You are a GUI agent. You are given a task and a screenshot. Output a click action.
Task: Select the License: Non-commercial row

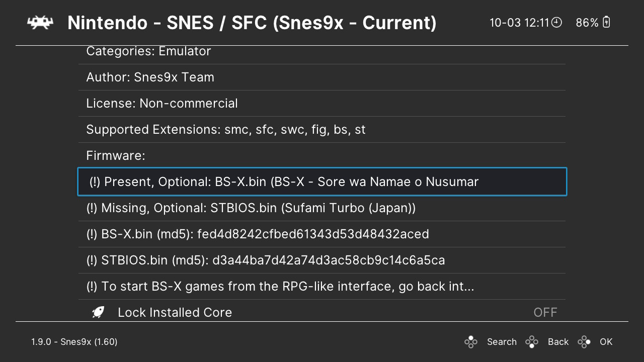pyautogui.click(x=322, y=103)
